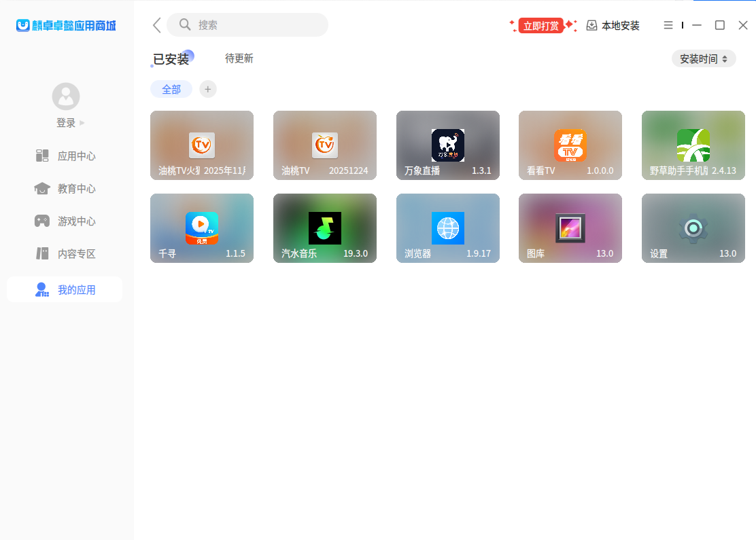
Task: Open 应用中心 in the sidebar
Action: (65, 156)
